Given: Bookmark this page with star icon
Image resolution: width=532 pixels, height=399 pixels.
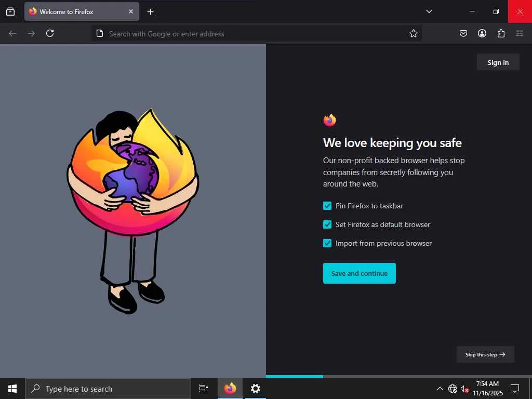Looking at the screenshot, I should [413, 33].
